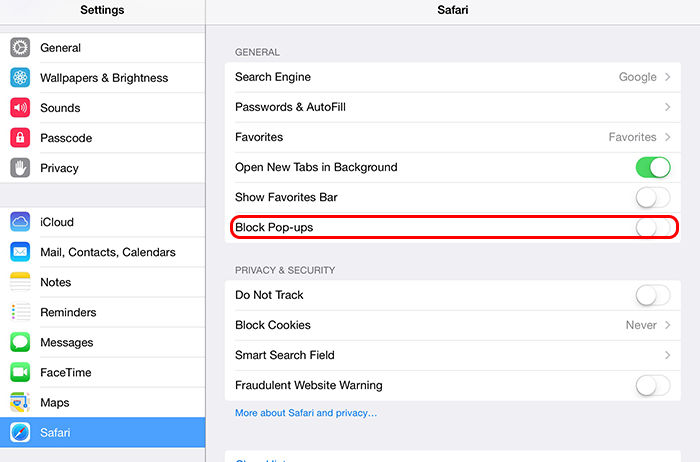Expand Block Cookies Never option

click(x=648, y=325)
